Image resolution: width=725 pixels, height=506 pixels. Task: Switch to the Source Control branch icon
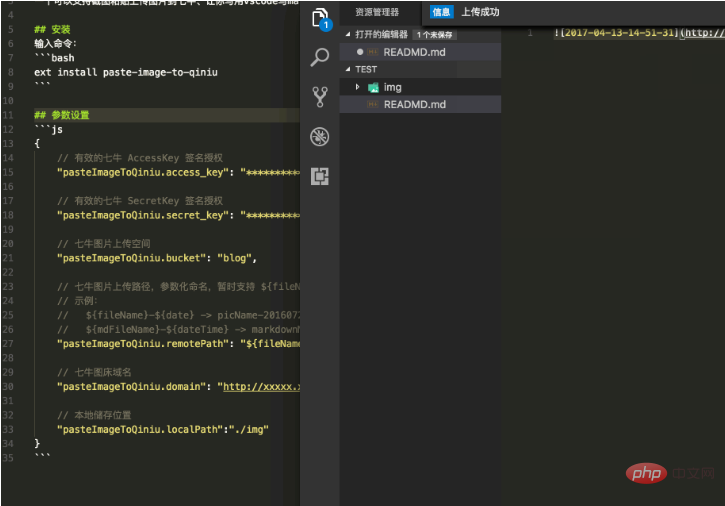320,97
